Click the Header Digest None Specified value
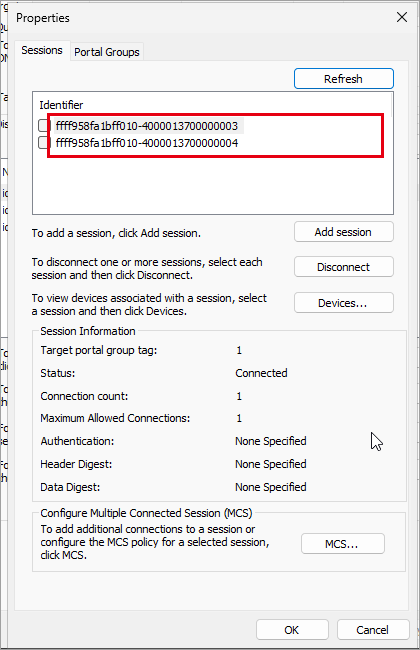Image resolution: width=420 pixels, height=650 pixels. point(271,464)
